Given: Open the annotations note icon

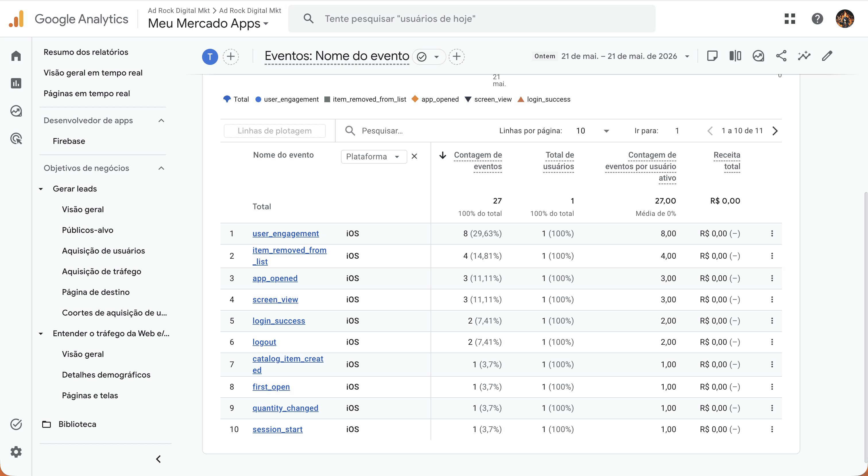Looking at the screenshot, I should coord(712,56).
